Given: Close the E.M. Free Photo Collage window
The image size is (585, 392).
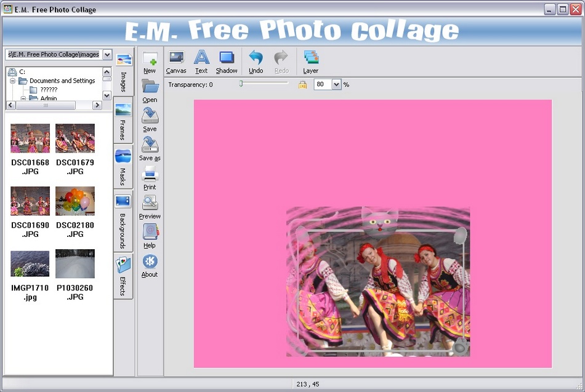Looking at the screenshot, I should point(576,9).
